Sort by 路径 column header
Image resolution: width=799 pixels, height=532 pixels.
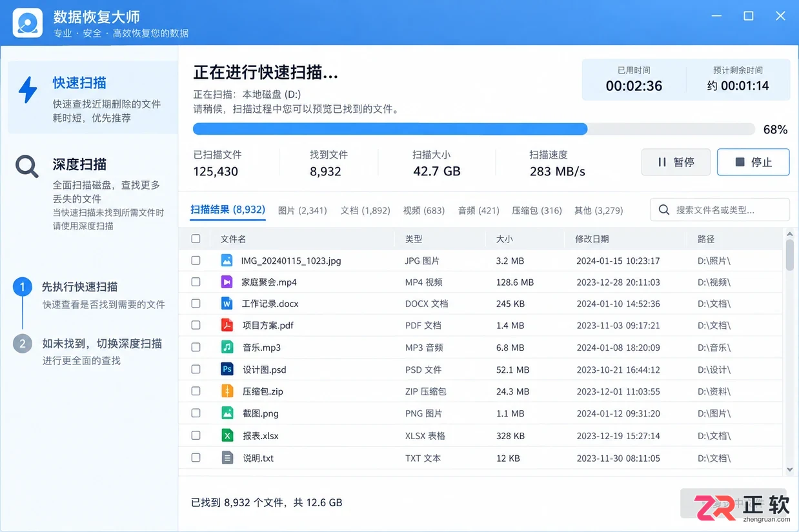(x=706, y=239)
